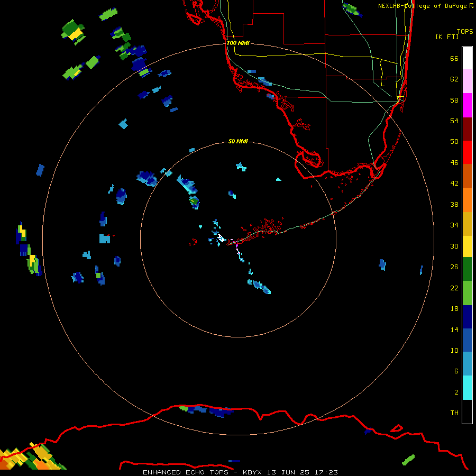This screenshot has width=476, height=476.
Task: Select the bright orange legend swatch
Action: tap(467, 200)
